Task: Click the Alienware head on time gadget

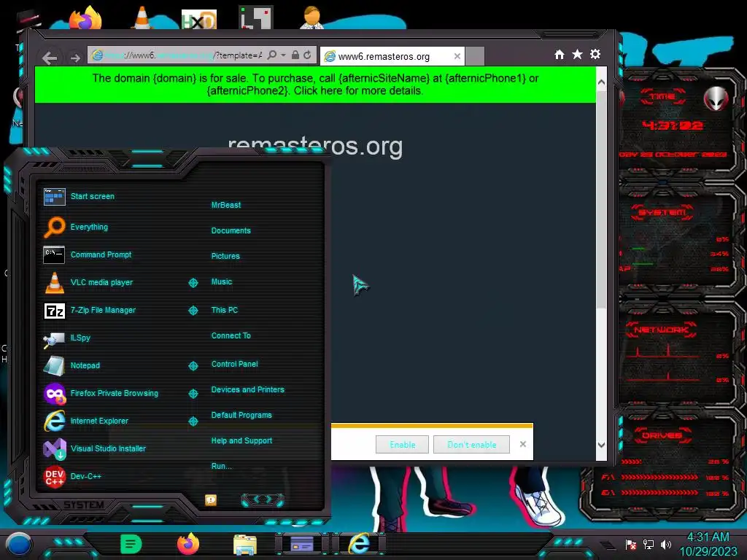Action: click(716, 99)
